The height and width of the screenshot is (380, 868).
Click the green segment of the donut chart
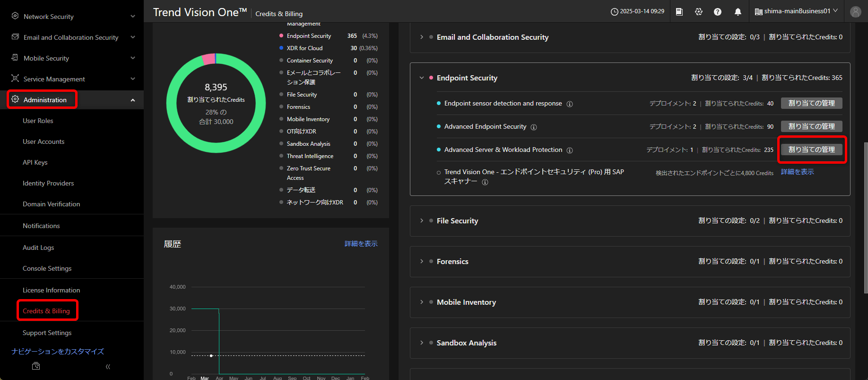pyautogui.click(x=216, y=147)
